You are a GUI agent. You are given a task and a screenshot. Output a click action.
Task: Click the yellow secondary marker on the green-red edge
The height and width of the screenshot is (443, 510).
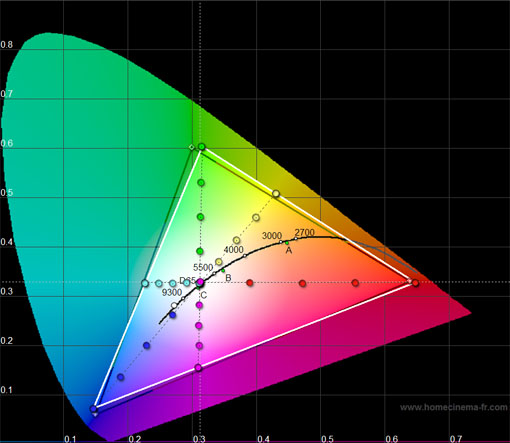[x=276, y=193]
